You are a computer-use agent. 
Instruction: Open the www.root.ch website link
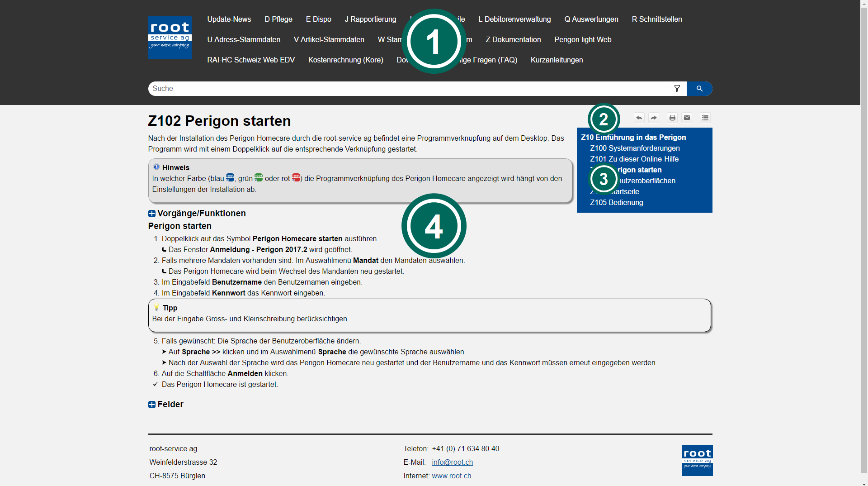[452, 476]
